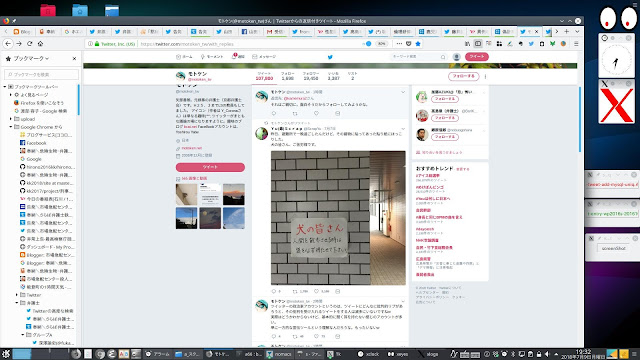
Task: Open the page actions three-dot menu
Action: (399, 44)
